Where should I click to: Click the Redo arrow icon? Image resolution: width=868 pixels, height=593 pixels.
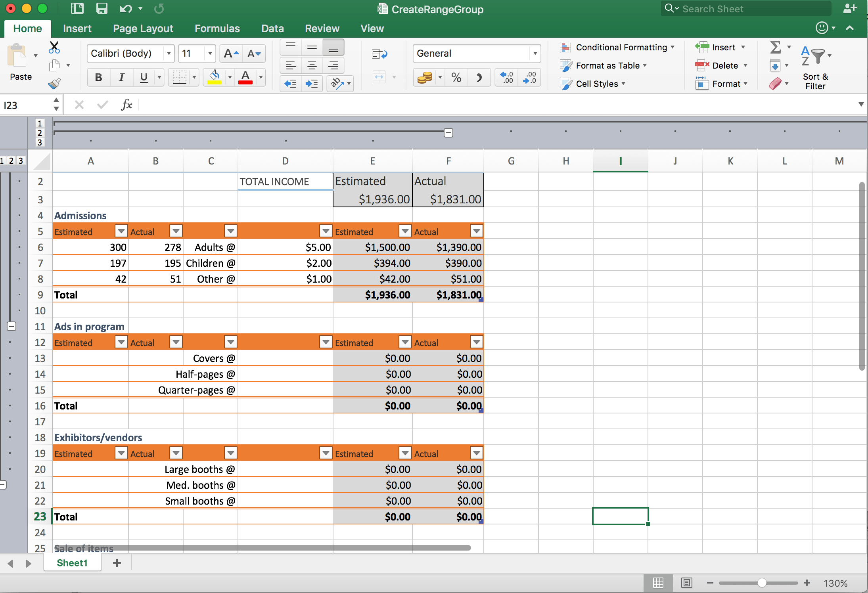tap(159, 8)
